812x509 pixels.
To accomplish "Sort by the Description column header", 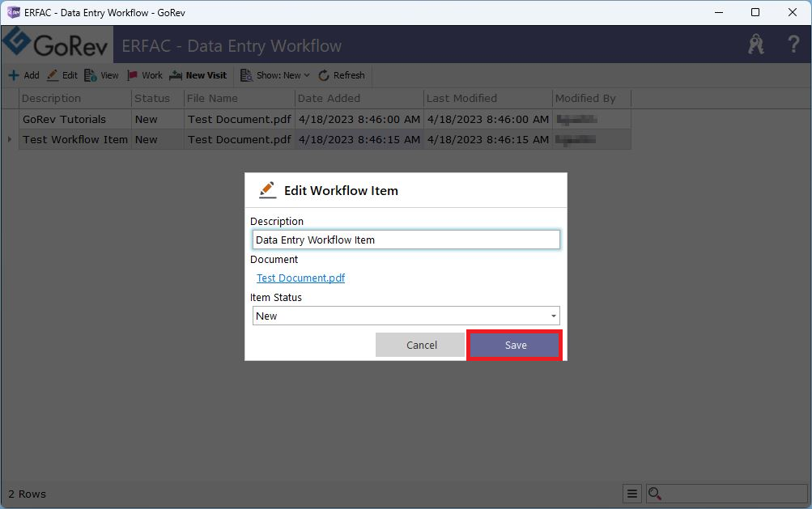I will coord(75,99).
